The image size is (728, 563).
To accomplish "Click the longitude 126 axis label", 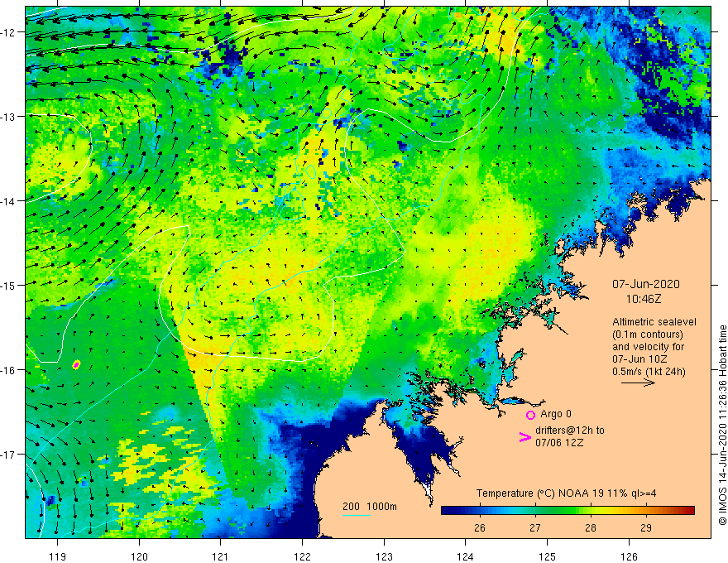I will [x=629, y=556].
